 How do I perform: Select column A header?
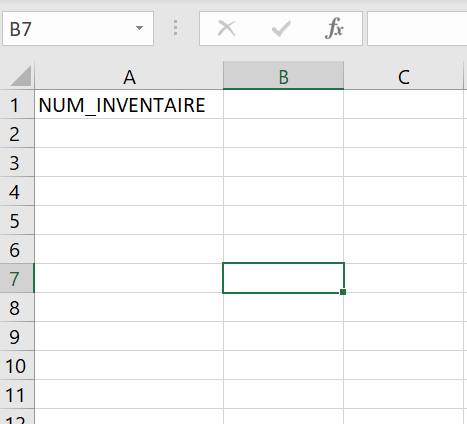(129, 76)
